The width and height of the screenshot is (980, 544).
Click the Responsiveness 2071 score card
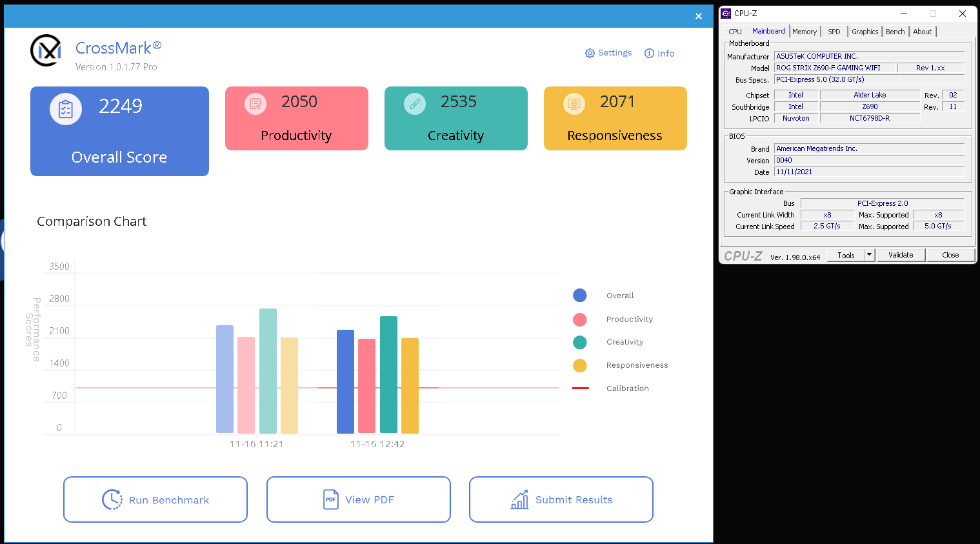pyautogui.click(x=615, y=118)
